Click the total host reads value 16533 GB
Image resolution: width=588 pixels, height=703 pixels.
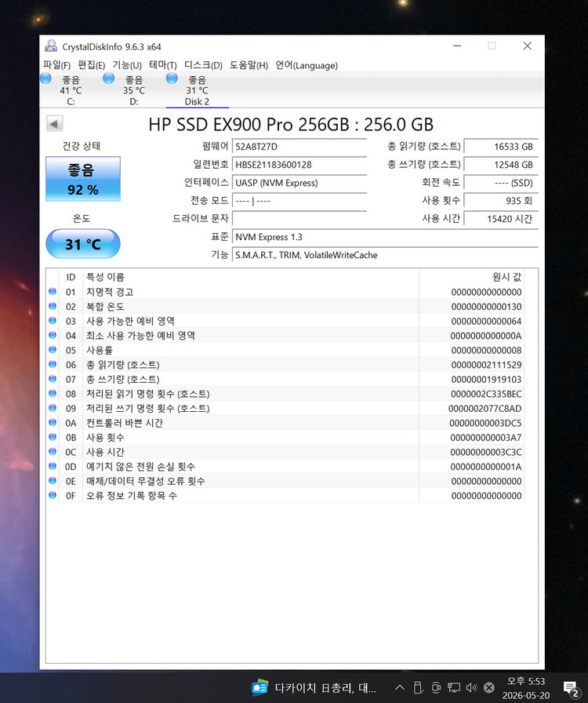[501, 147]
